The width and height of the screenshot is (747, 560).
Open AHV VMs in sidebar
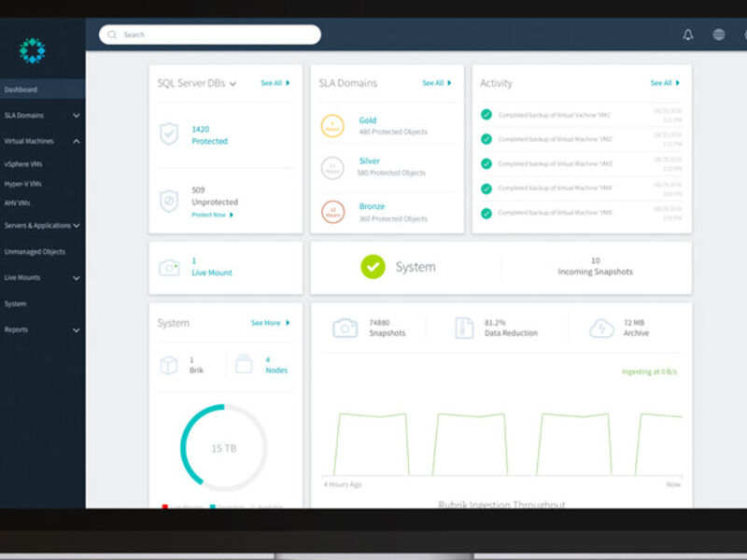(17, 203)
